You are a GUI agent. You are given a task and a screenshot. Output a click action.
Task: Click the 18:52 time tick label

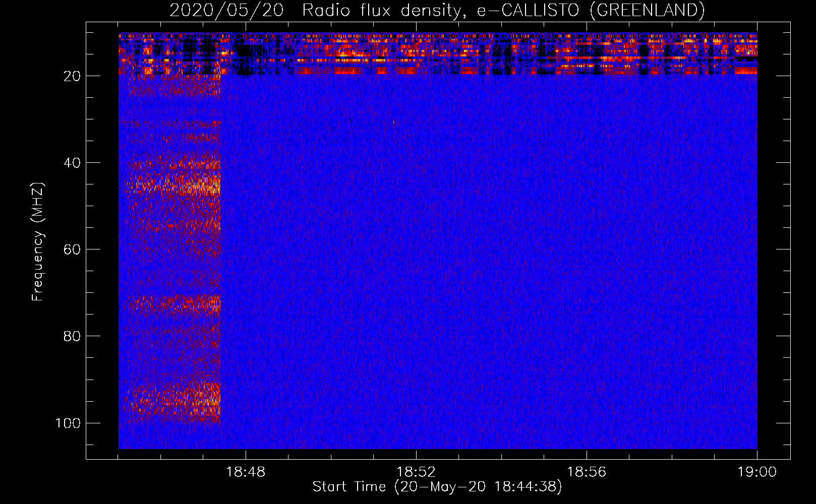416,472
